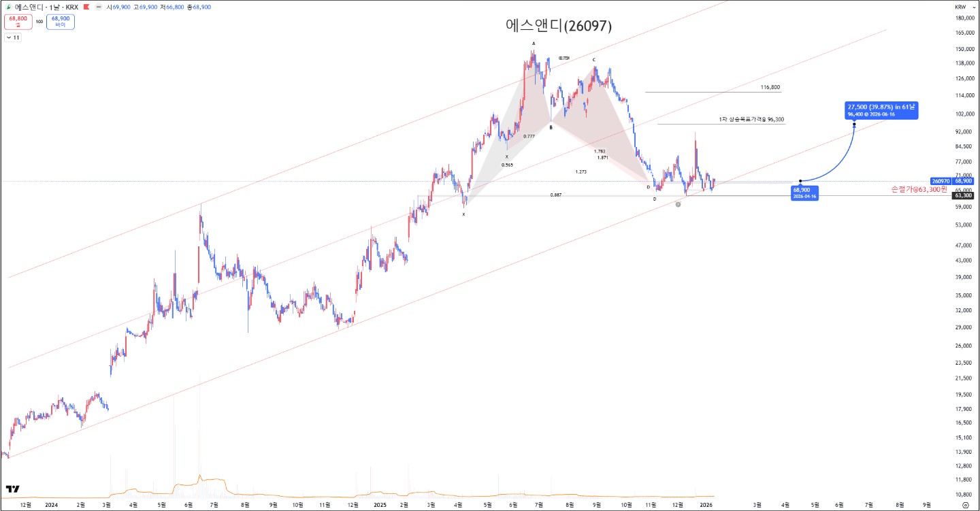Click the blue 68,900 buy button

(x=61, y=21)
